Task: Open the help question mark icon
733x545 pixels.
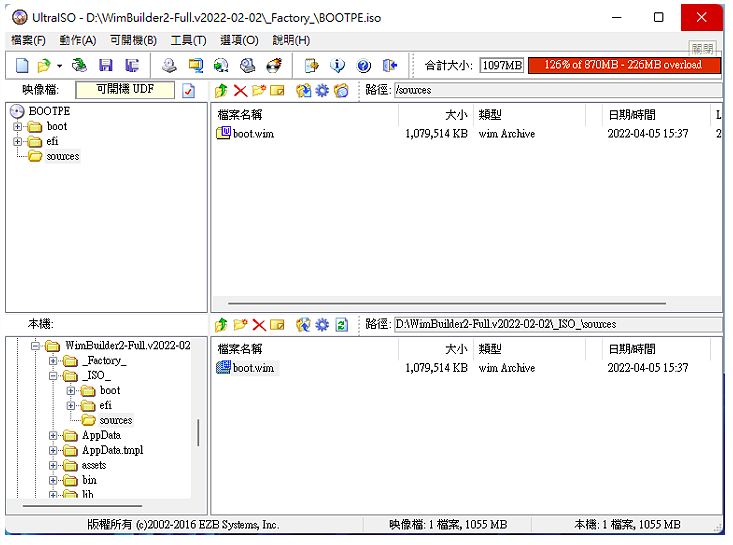Action: point(363,65)
